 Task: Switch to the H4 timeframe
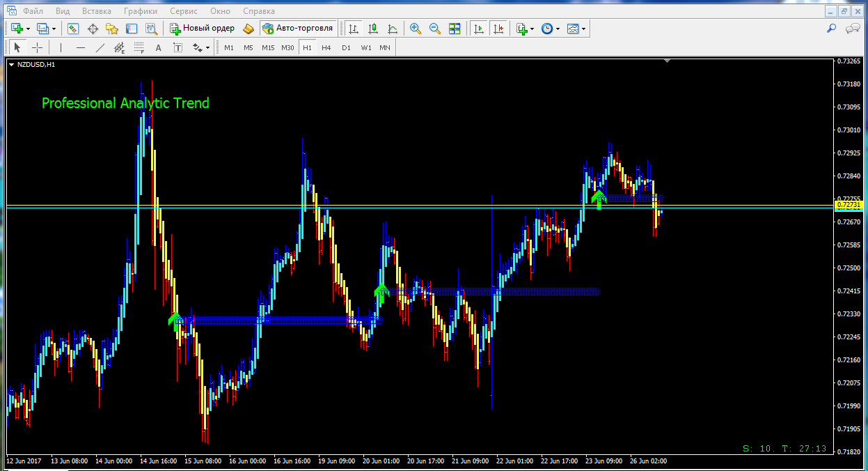click(x=326, y=47)
